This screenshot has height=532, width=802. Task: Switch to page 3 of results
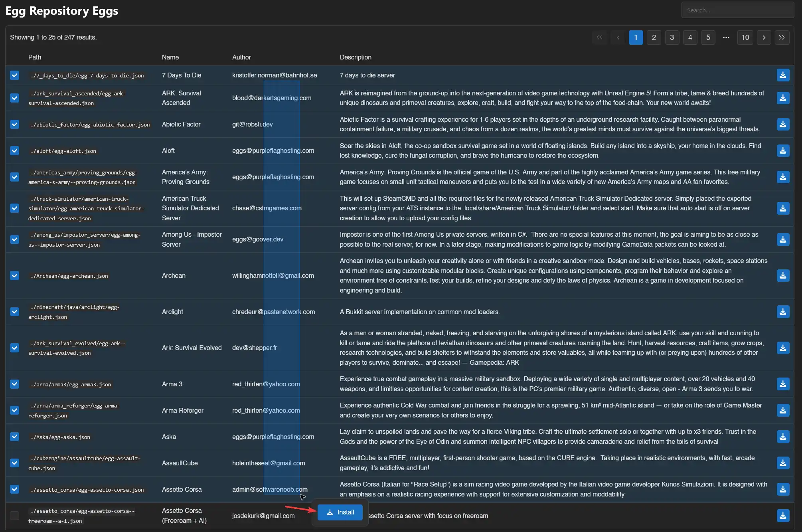[x=672, y=38]
